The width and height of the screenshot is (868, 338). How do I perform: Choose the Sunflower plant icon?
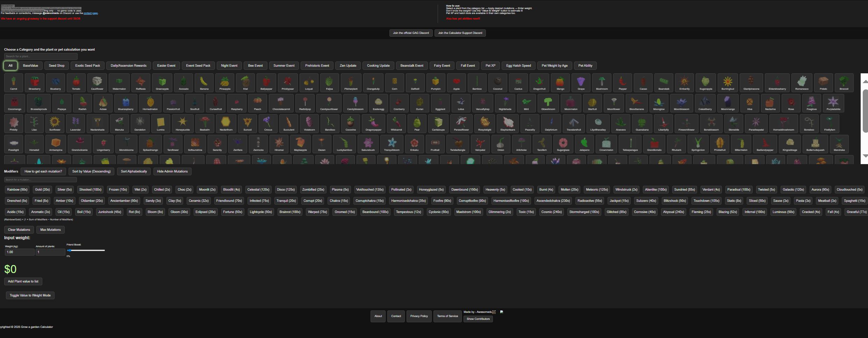tap(55, 124)
